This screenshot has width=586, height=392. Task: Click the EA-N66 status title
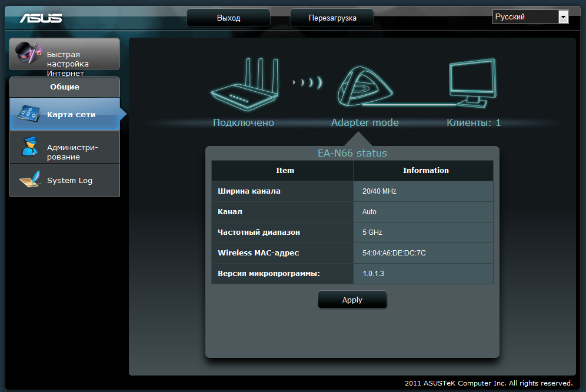[352, 153]
